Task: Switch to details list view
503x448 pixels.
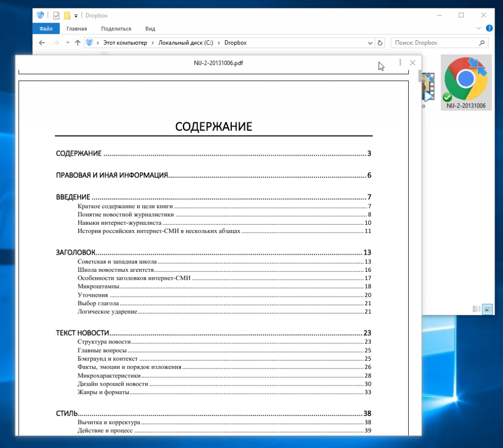Action: (476, 309)
